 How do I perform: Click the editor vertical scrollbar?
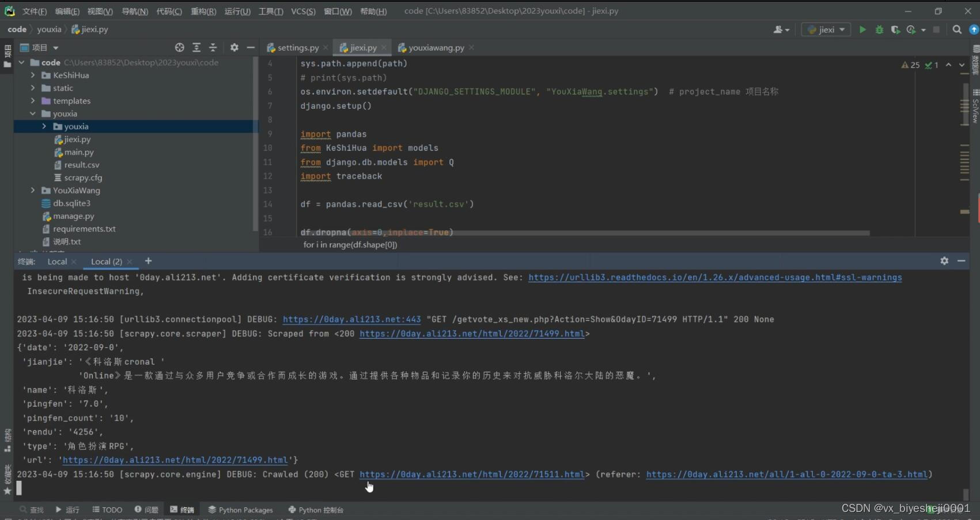pyautogui.click(x=964, y=104)
